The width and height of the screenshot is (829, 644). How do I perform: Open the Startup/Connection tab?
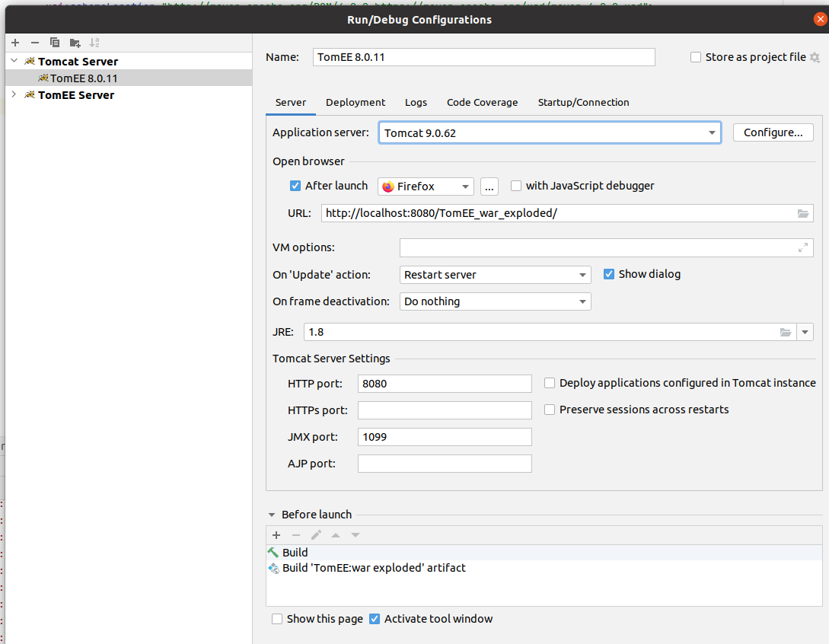[583, 102]
